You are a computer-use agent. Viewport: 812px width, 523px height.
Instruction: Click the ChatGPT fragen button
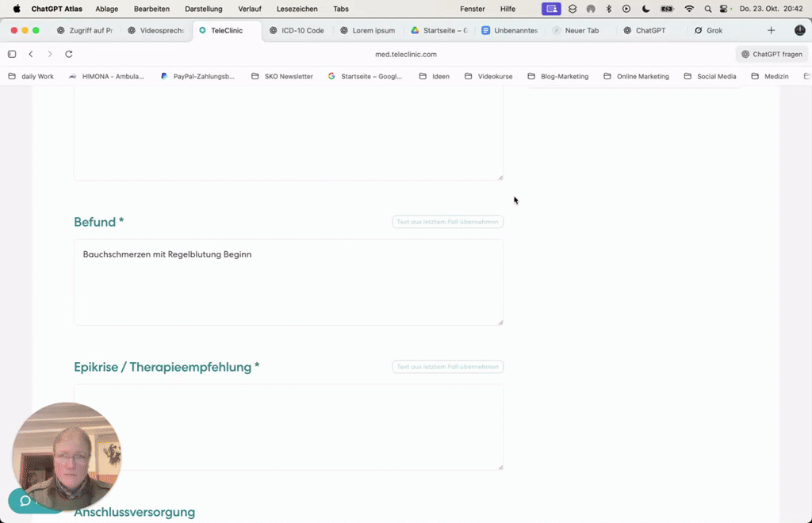[770, 54]
